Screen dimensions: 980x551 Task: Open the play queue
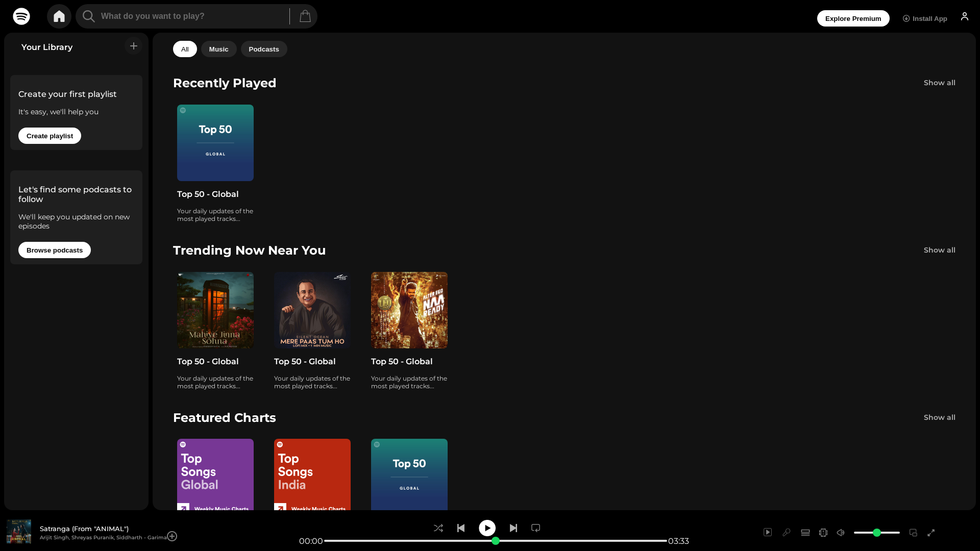805,533
